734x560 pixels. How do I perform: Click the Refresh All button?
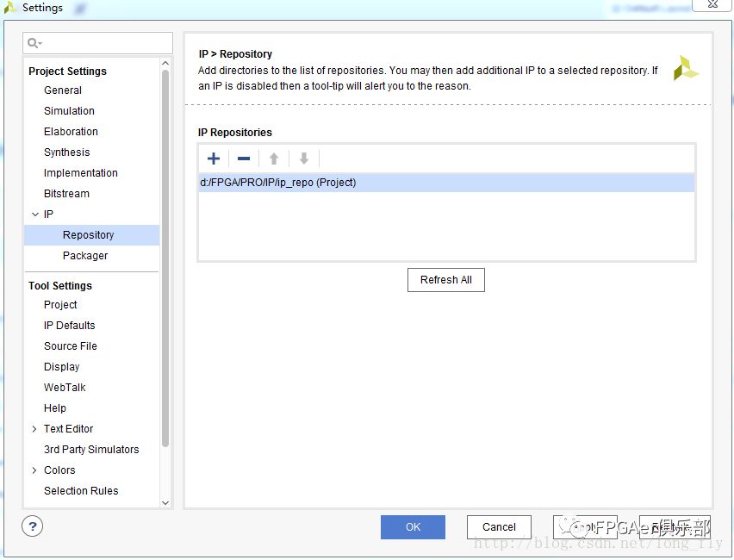pyautogui.click(x=446, y=280)
